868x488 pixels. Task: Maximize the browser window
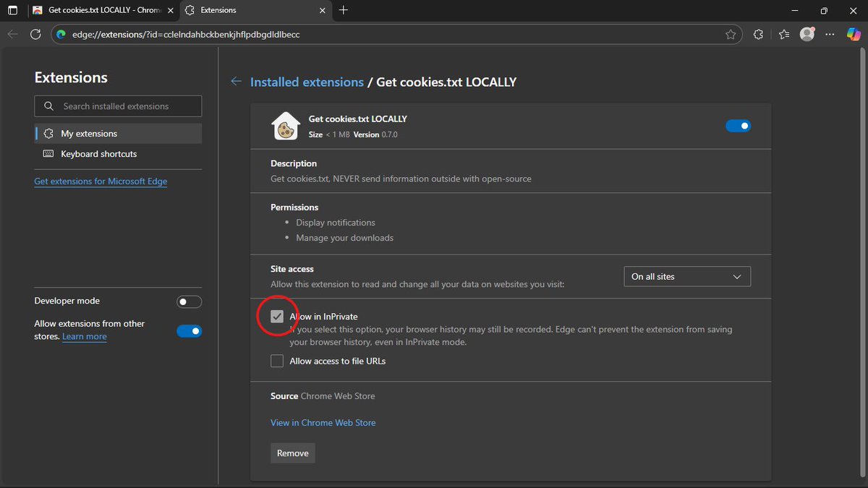[x=824, y=11]
